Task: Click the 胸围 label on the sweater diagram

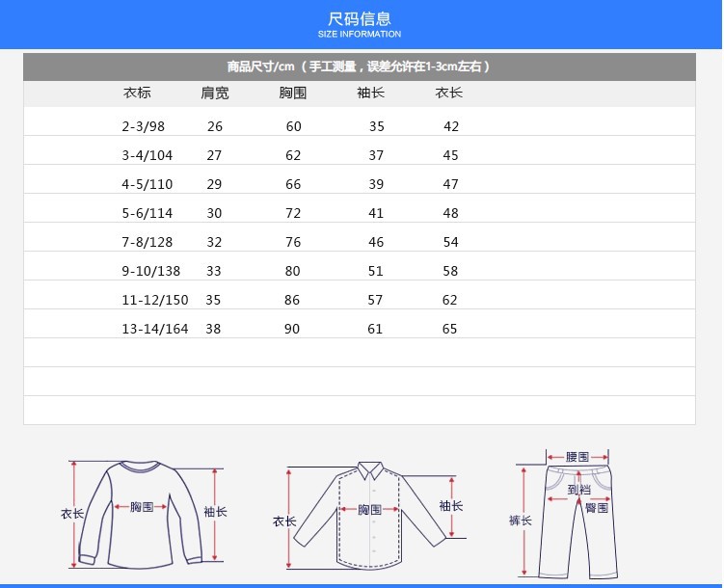Action: pos(142,507)
